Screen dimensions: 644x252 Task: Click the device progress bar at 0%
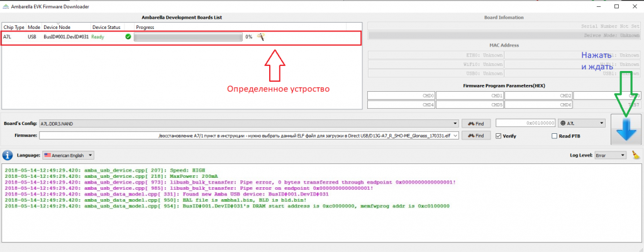[188, 37]
